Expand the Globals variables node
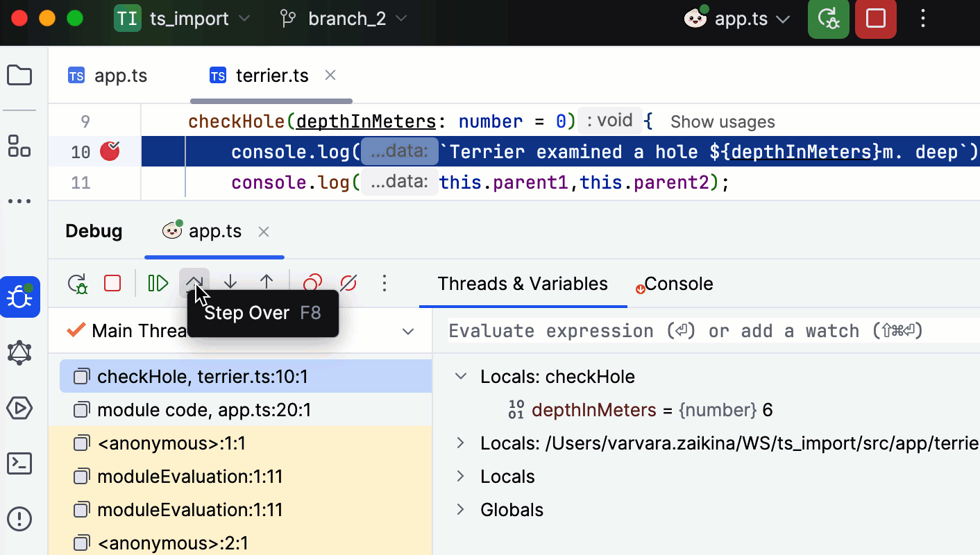 click(x=460, y=510)
